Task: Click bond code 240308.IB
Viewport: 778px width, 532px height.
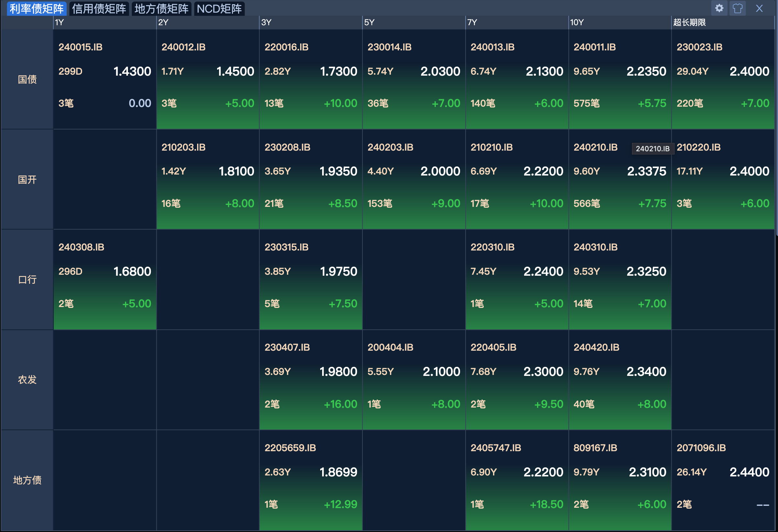Action: click(x=81, y=247)
